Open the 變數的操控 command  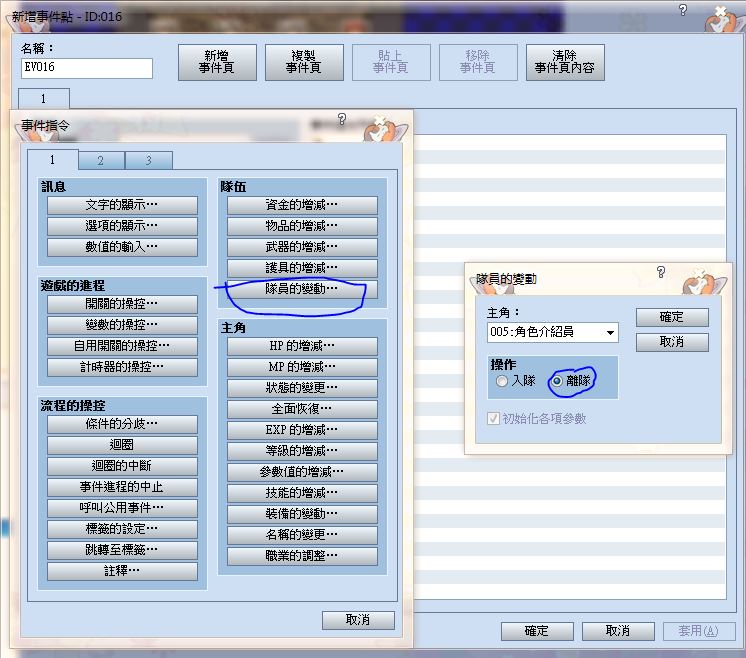pyautogui.click(x=122, y=325)
